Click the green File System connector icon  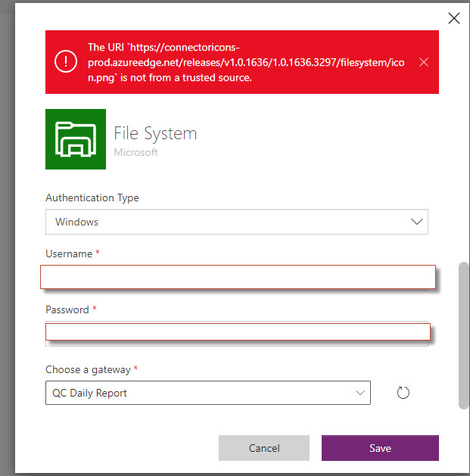76,139
